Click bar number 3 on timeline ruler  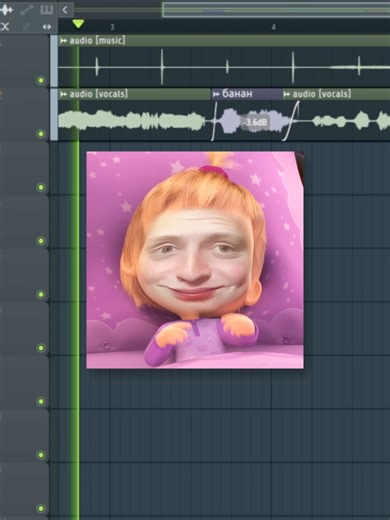[x=112, y=27]
